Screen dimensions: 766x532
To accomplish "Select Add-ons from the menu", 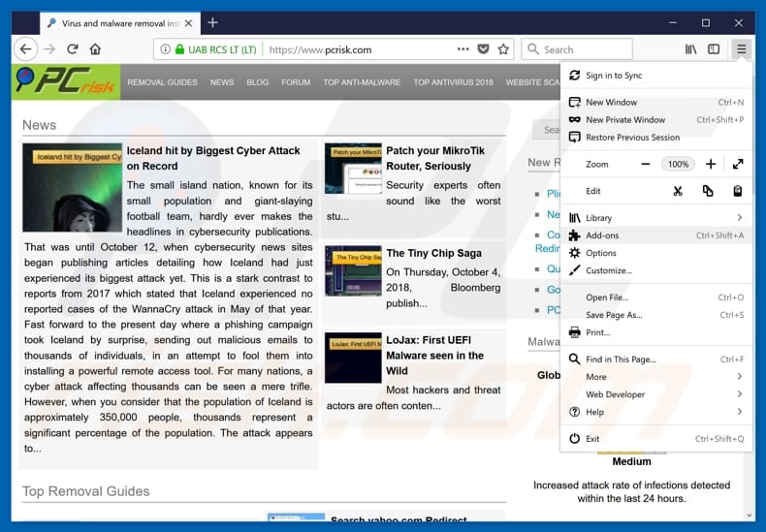I will (602, 235).
